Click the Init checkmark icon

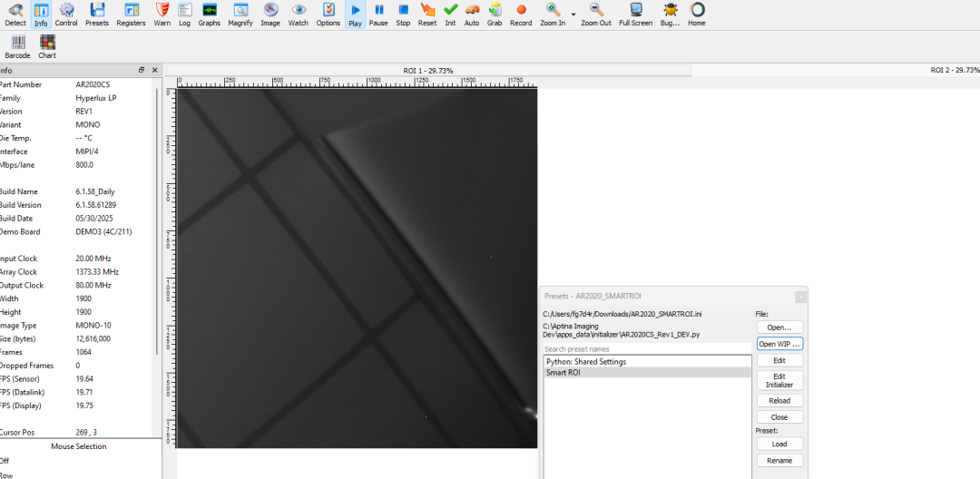point(450,15)
